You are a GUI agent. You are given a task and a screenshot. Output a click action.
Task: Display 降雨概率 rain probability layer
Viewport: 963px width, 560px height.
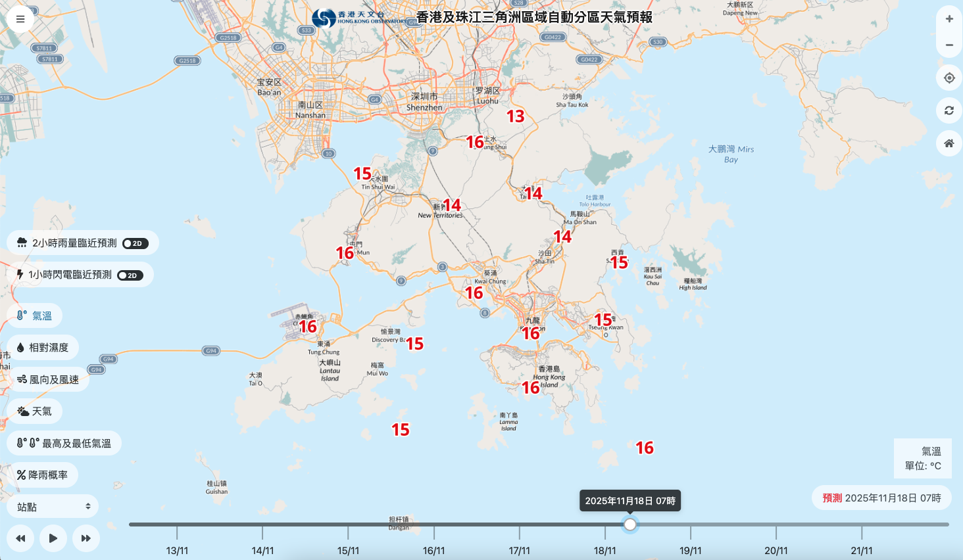point(43,475)
